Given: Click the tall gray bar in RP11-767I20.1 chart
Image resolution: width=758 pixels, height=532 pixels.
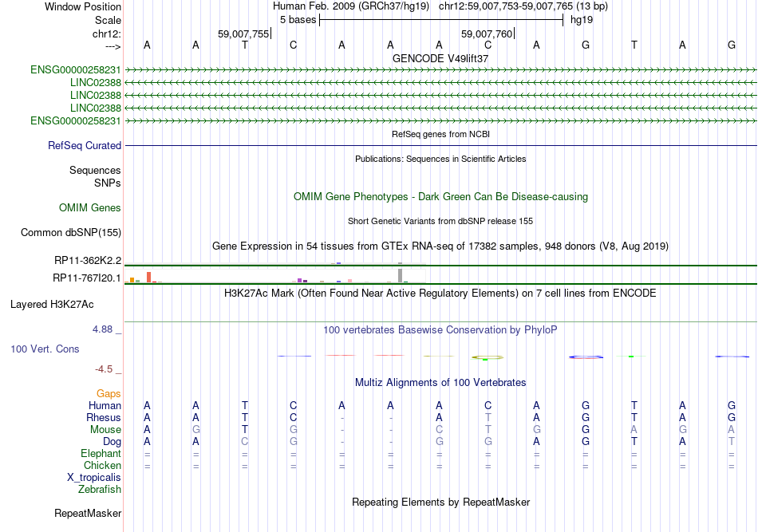Looking at the screenshot, I should point(400,275).
